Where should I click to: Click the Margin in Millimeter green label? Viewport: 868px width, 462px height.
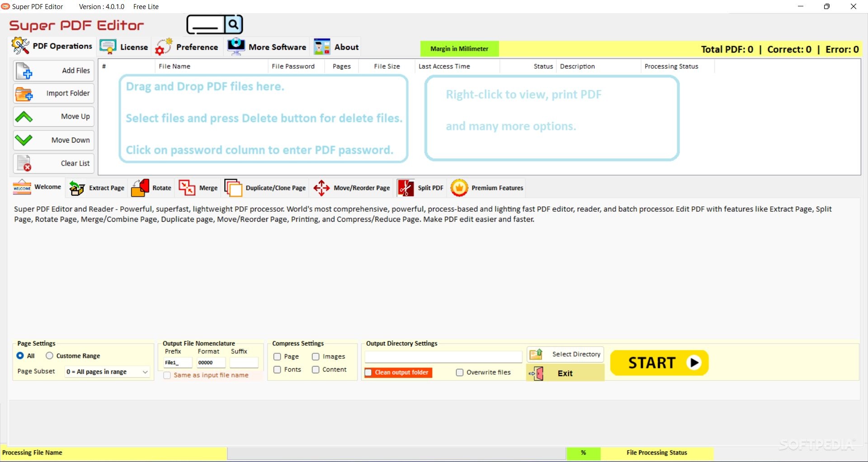(459, 49)
